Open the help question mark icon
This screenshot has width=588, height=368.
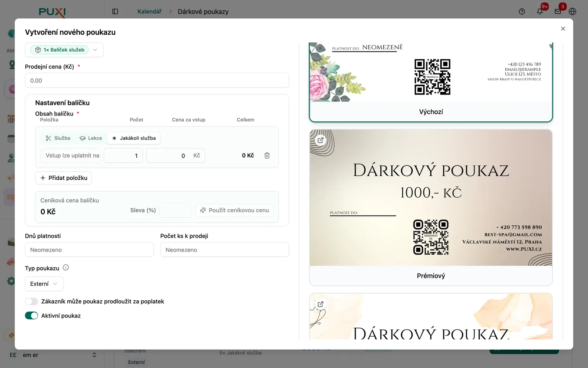point(521,11)
